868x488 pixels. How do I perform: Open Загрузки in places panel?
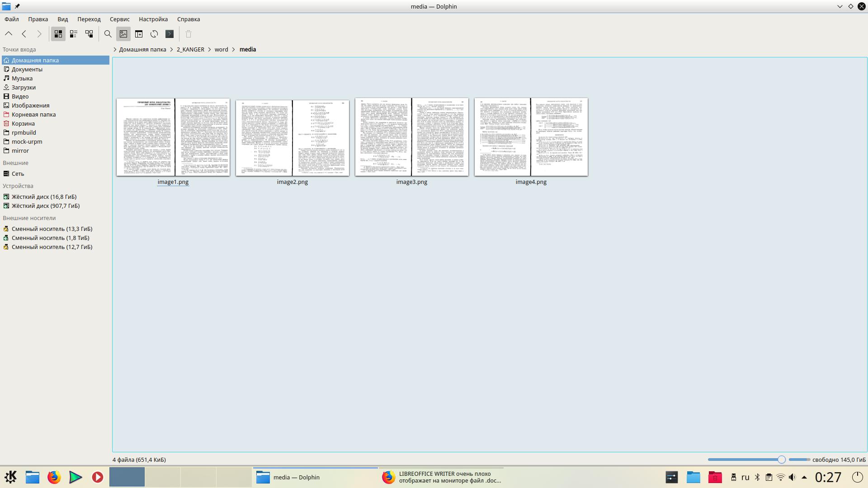[24, 87]
